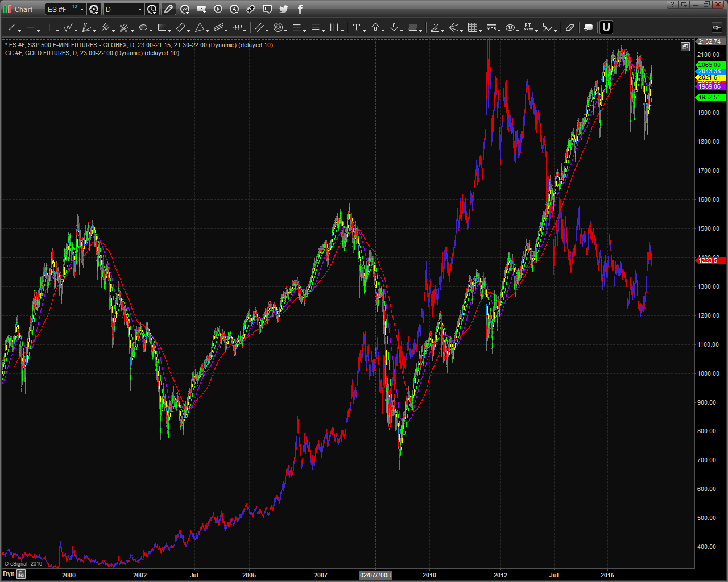Screen dimensions: 728x582
Task: Toggle the toolbar pin button
Action: coord(716,27)
